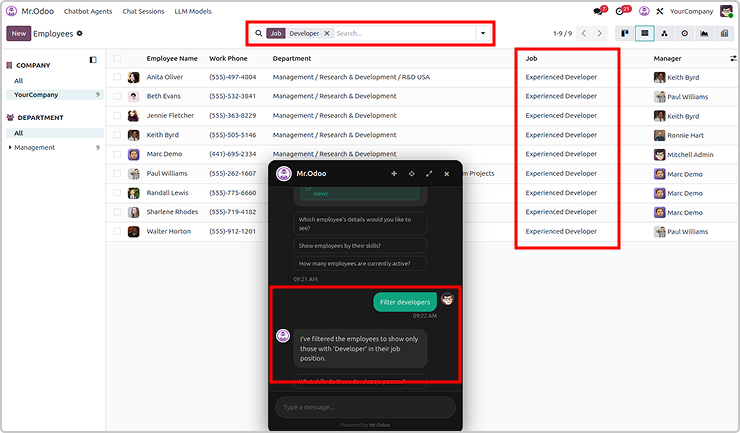This screenshot has width=740, height=433.
Task: Select Anita Oliver row checkbox
Action: point(118,77)
